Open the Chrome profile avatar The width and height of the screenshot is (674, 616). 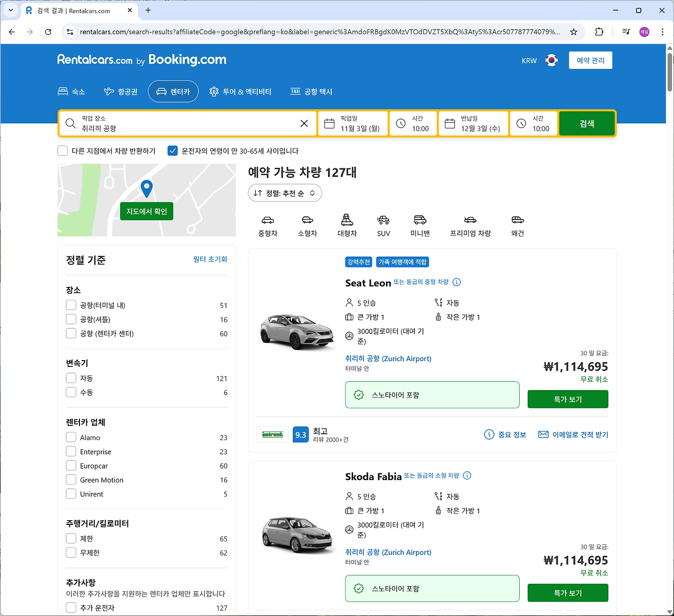click(x=645, y=32)
